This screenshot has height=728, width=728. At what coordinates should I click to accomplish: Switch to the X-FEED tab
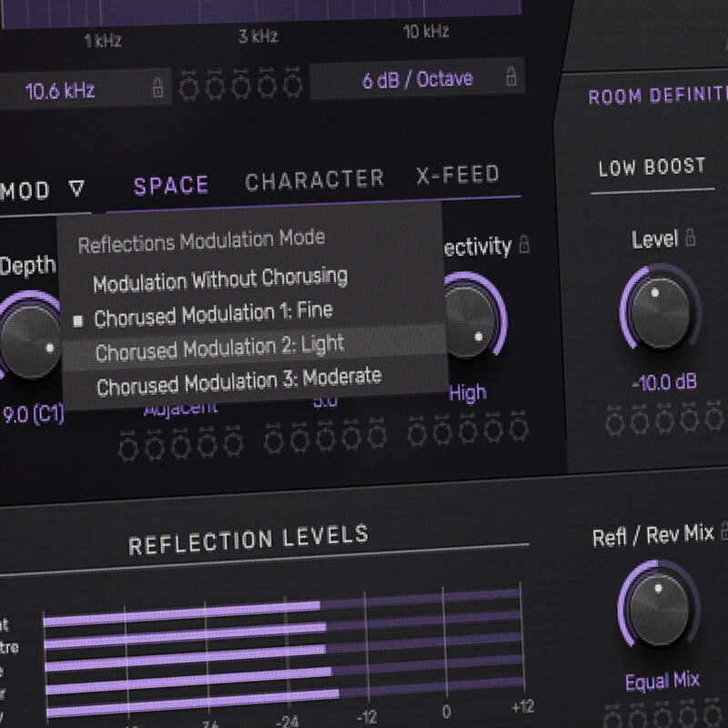click(458, 175)
